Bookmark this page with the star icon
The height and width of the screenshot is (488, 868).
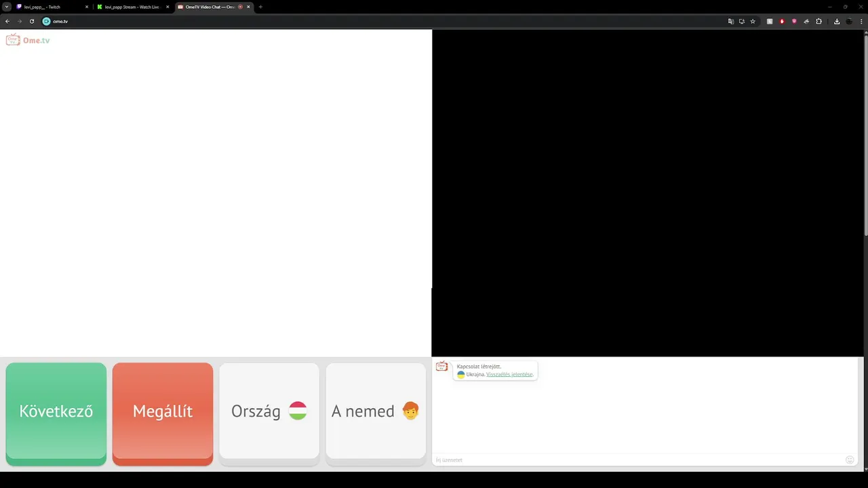[753, 21]
